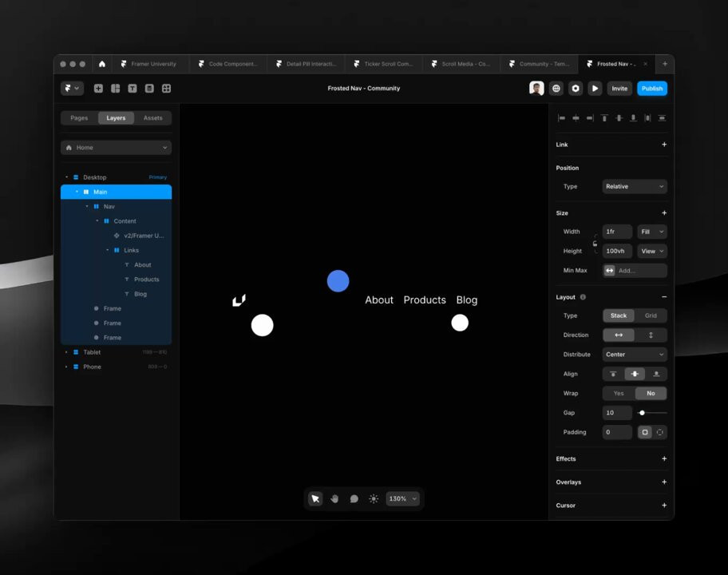This screenshot has width=728, height=575.
Task: Click the Preview play button
Action: pos(595,89)
